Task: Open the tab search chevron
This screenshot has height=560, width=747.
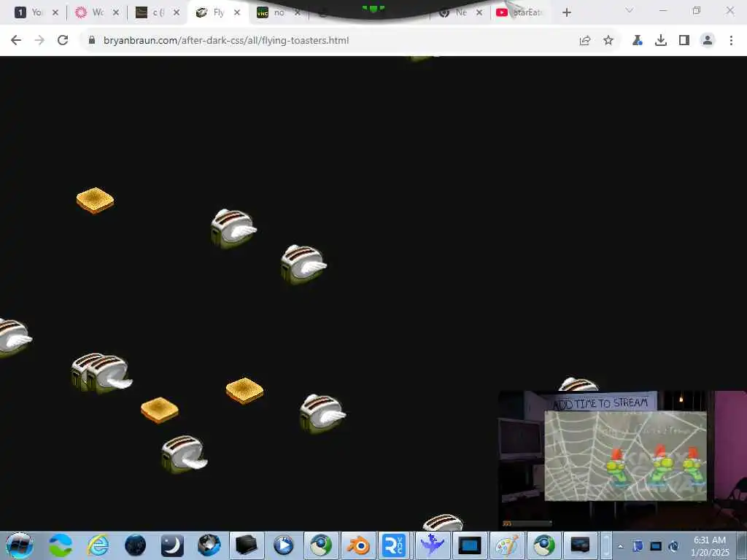Action: (x=630, y=10)
